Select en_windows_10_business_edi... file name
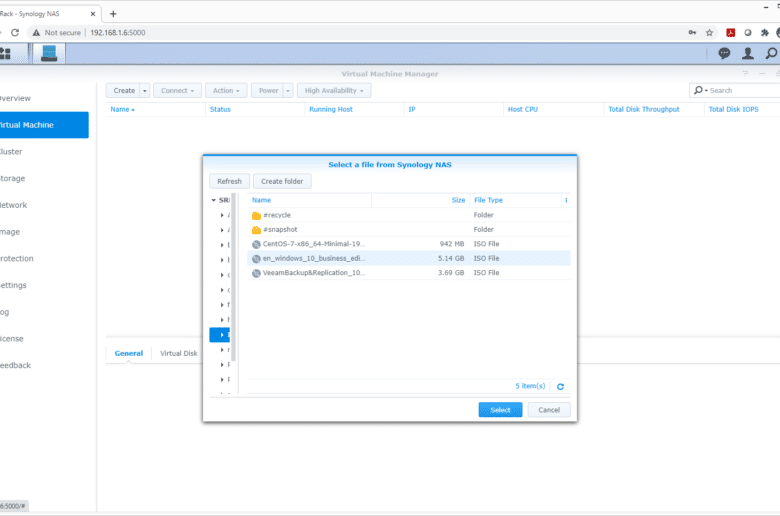Viewport: 780px width, 516px height. coord(314,259)
